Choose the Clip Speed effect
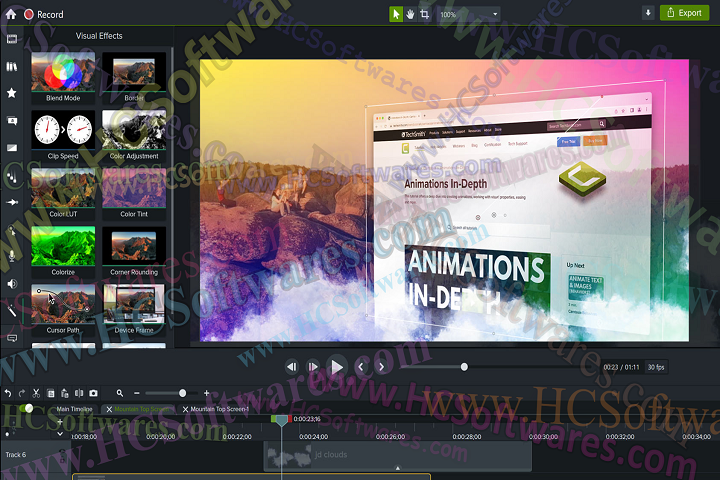The width and height of the screenshot is (720, 480). [63, 136]
